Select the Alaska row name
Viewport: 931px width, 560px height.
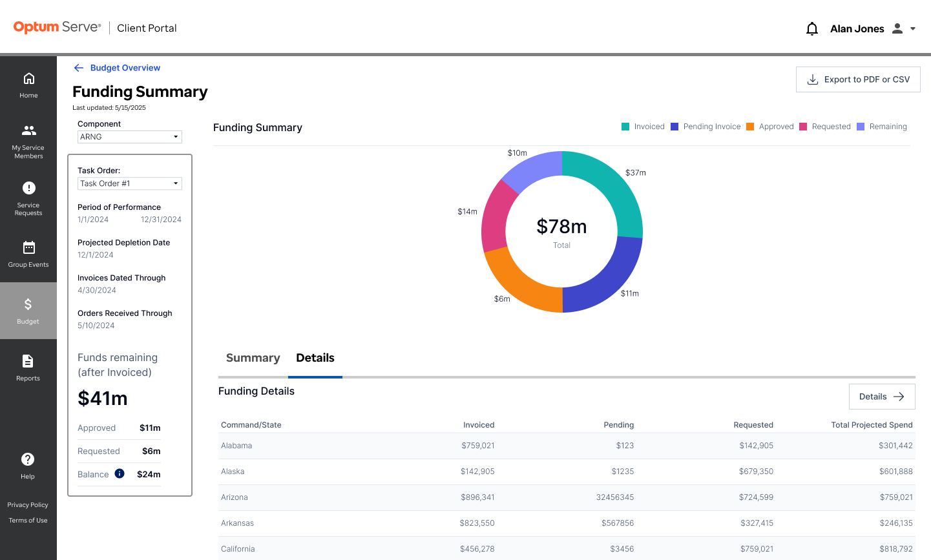coord(233,472)
